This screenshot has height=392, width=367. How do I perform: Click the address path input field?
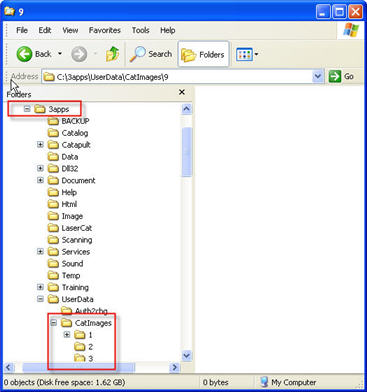tap(177, 77)
